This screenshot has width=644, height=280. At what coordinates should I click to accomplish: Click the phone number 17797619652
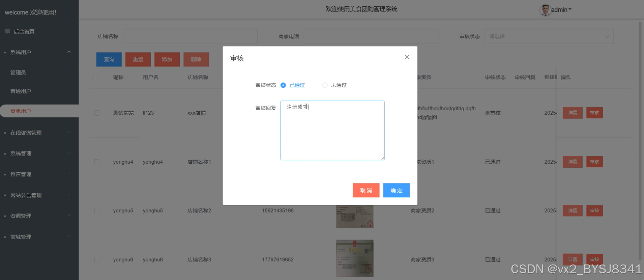(278, 259)
